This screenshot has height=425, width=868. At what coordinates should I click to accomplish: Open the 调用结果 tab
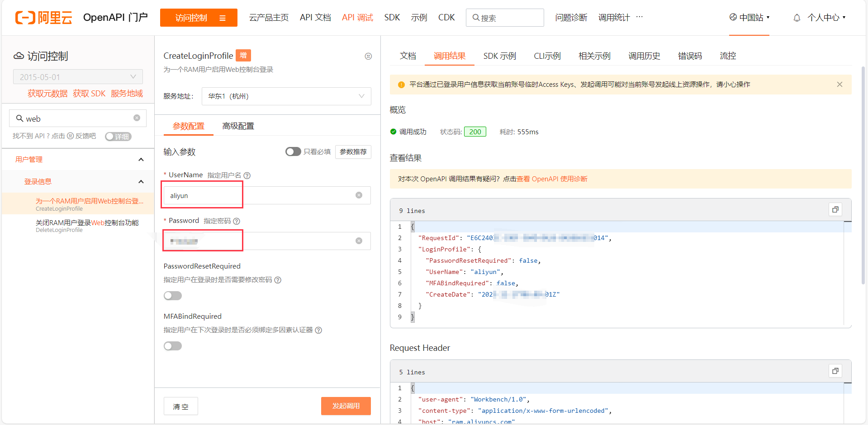450,56
